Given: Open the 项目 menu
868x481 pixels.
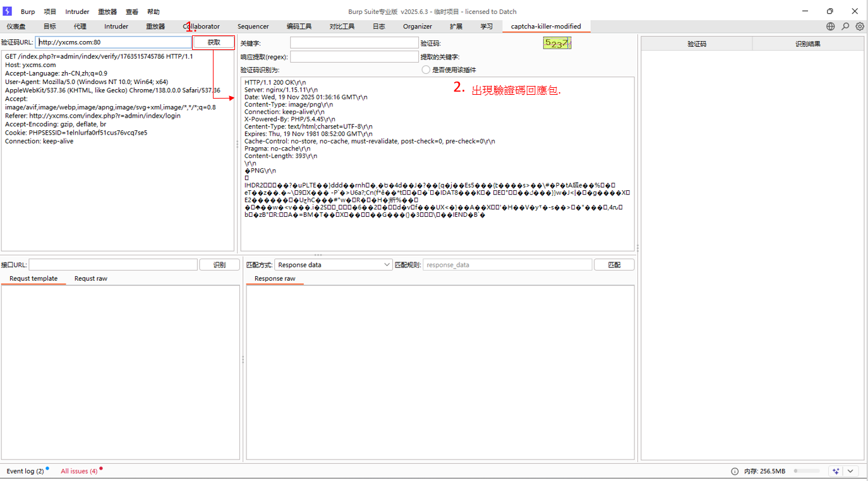Looking at the screenshot, I should tap(50, 11).
